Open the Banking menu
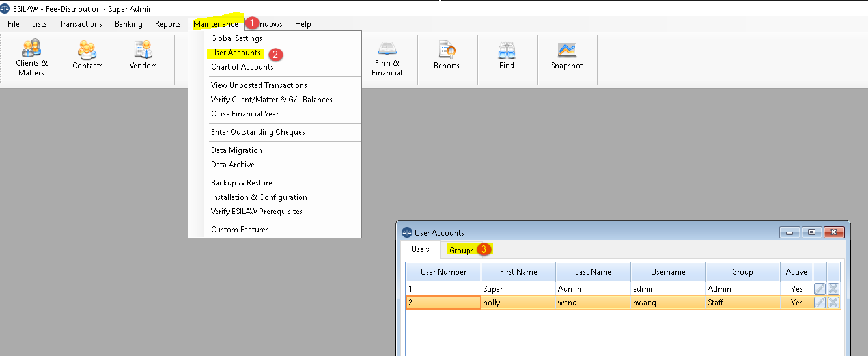Viewport: 868px width, 356px height. pyautogui.click(x=128, y=24)
